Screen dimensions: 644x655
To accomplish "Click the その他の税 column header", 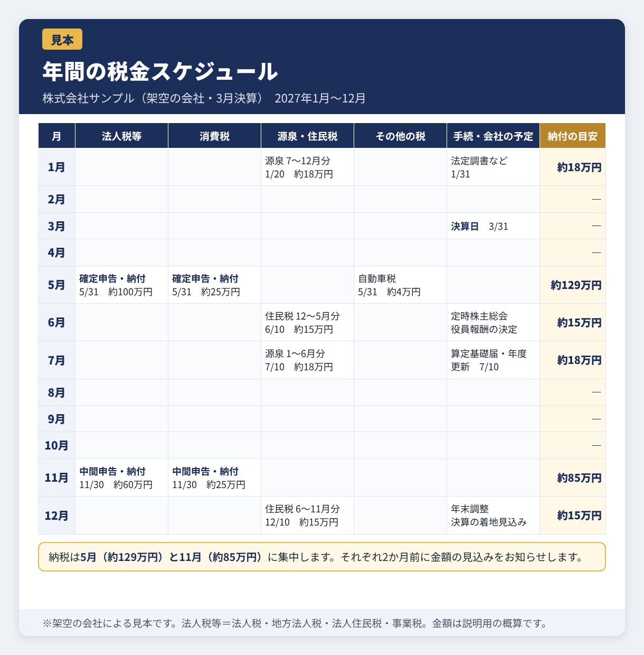I will [x=400, y=136].
